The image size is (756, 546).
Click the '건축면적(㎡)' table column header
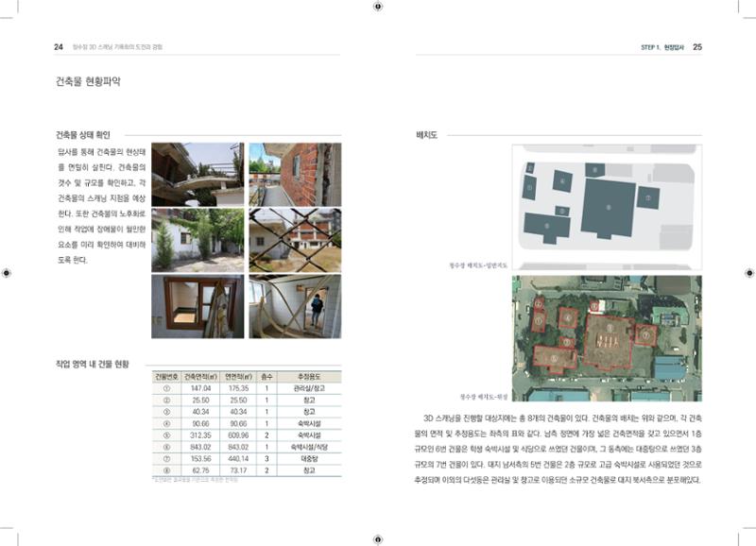click(x=200, y=376)
